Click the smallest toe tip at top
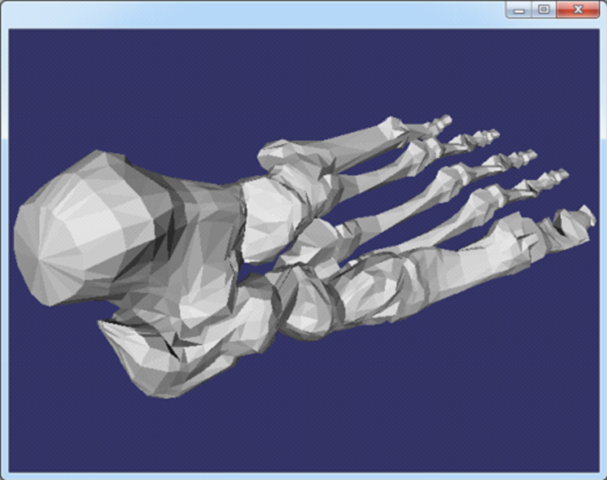The width and height of the screenshot is (607, 480). click(437, 124)
